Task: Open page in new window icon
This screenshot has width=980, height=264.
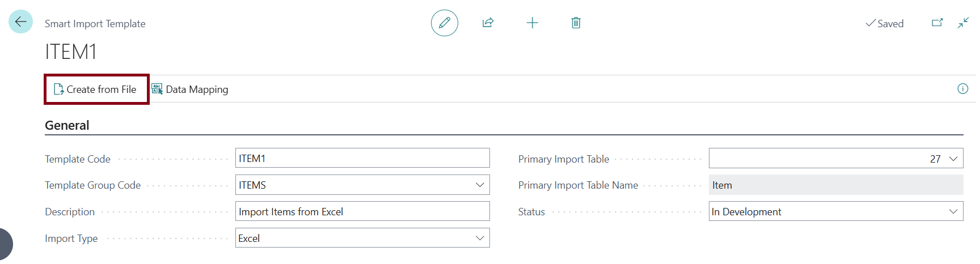Action: [x=937, y=23]
